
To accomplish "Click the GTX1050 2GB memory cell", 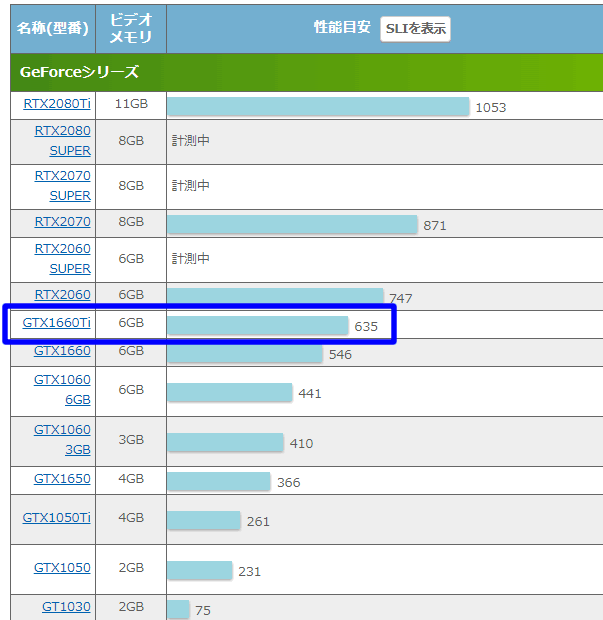I will coord(131,568).
